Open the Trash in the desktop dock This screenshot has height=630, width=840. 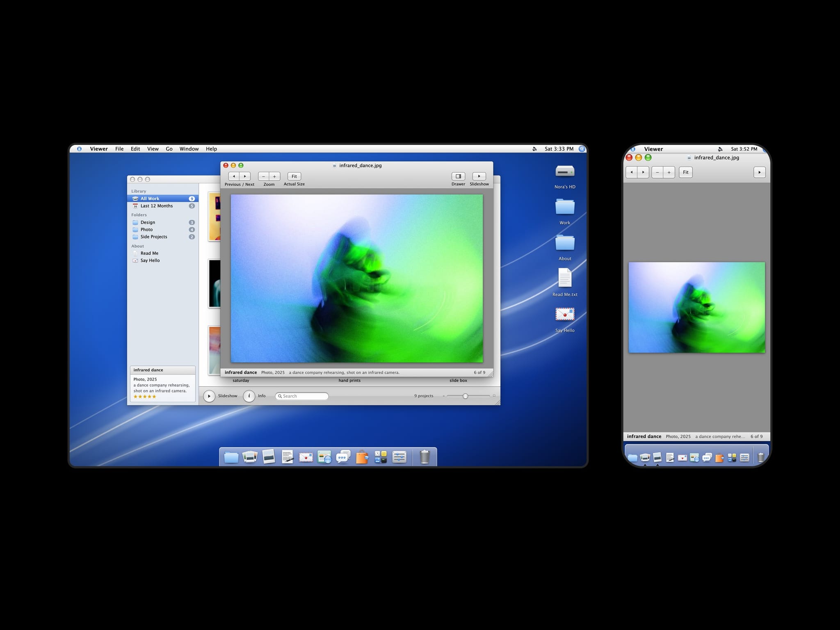tap(425, 457)
